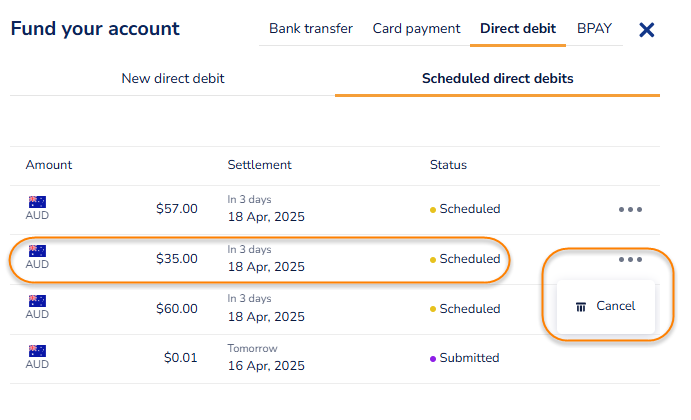Close the Fund your account dialog
Viewport: 691px width, 420px height.
click(x=646, y=30)
